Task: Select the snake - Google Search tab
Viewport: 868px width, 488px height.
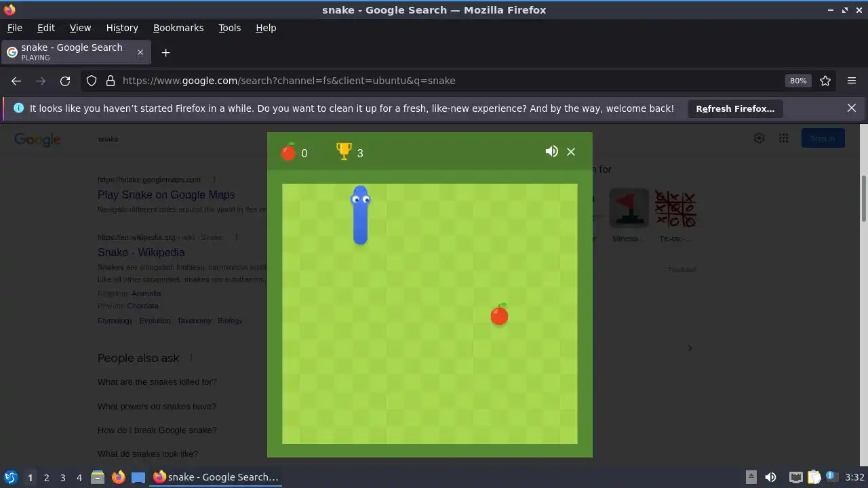Action: pos(75,52)
